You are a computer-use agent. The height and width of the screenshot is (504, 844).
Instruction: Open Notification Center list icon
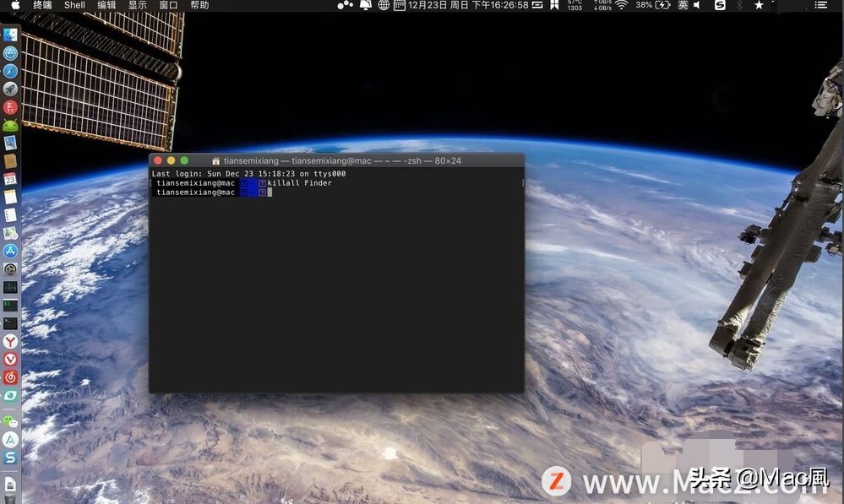tap(820, 5)
